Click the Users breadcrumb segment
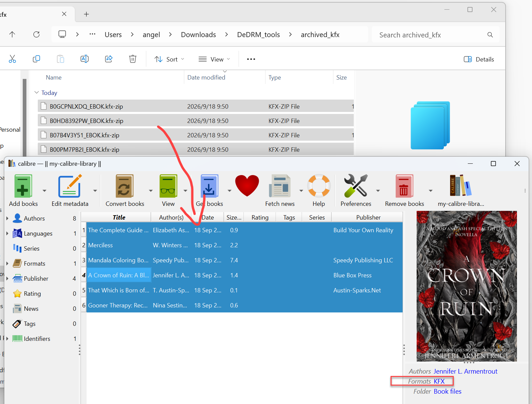Viewport: 532px width, 404px height. click(x=113, y=34)
